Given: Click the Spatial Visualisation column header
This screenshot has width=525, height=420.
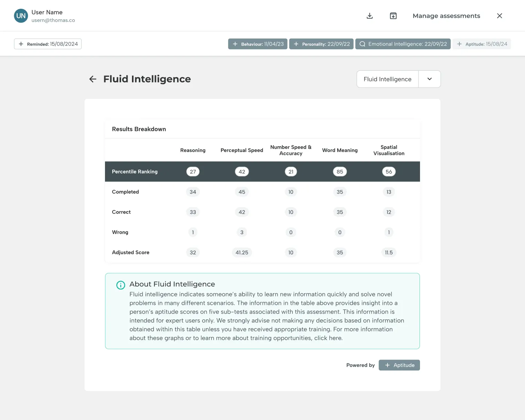Looking at the screenshot, I should (389, 150).
